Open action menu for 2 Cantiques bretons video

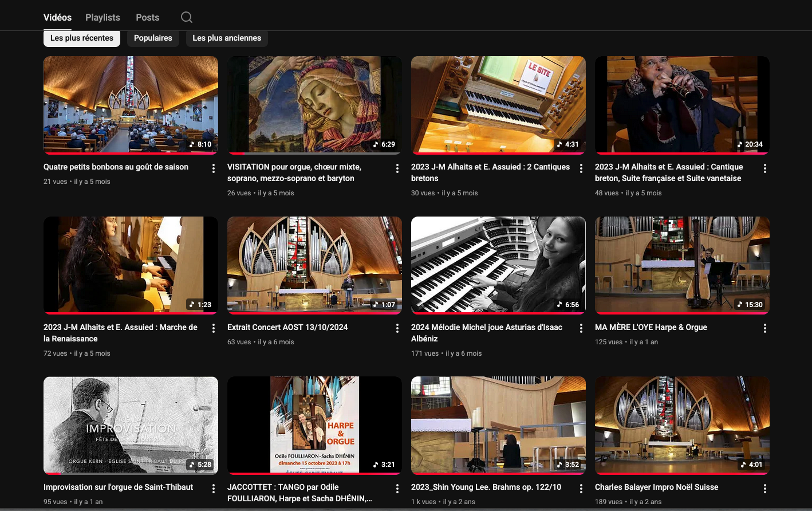click(581, 168)
